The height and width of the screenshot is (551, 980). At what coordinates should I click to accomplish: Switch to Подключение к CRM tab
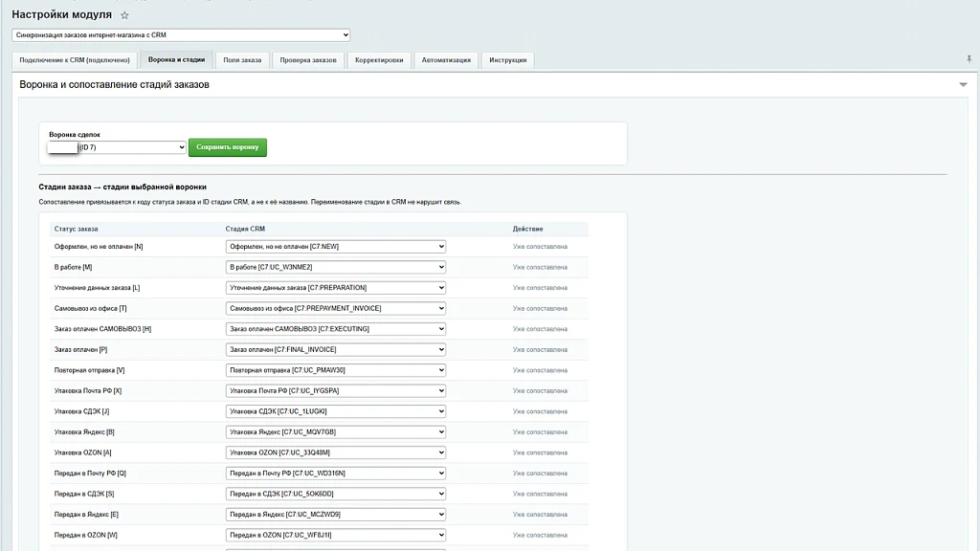point(75,60)
